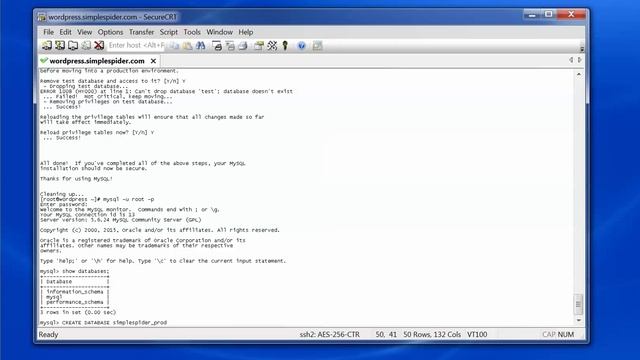Open the Public Key Assistant key icon
Image resolution: width=640 pixels, height=360 pixels.
point(285,46)
